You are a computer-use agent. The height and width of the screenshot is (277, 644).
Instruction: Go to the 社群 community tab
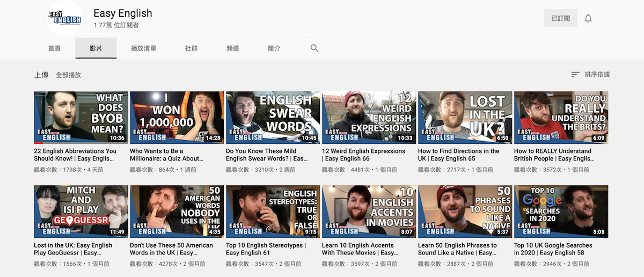pyautogui.click(x=192, y=48)
